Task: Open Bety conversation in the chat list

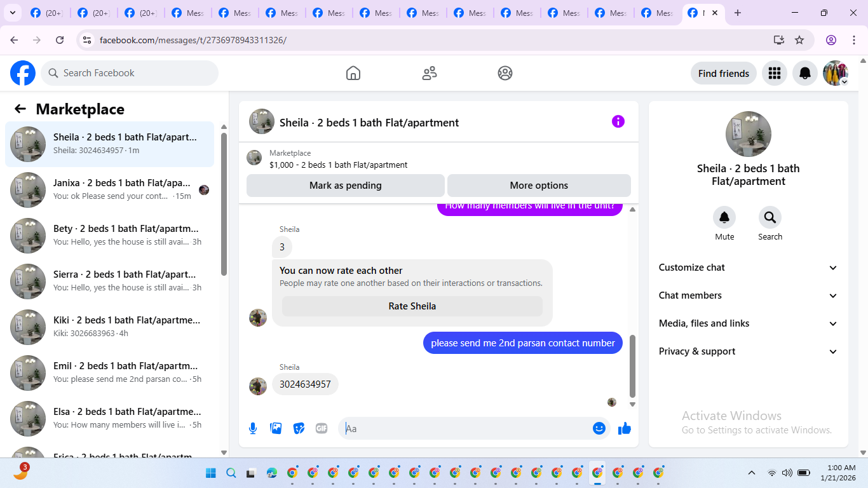Action: (110, 236)
